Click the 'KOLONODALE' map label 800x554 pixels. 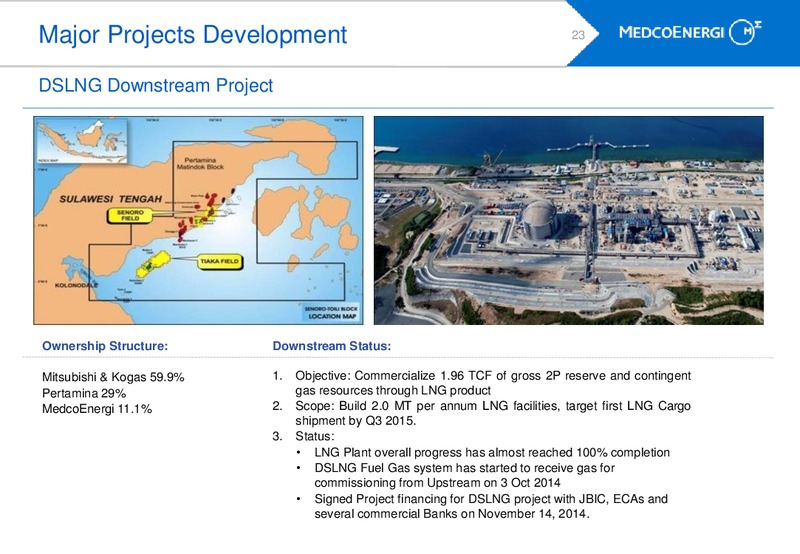coord(77,285)
